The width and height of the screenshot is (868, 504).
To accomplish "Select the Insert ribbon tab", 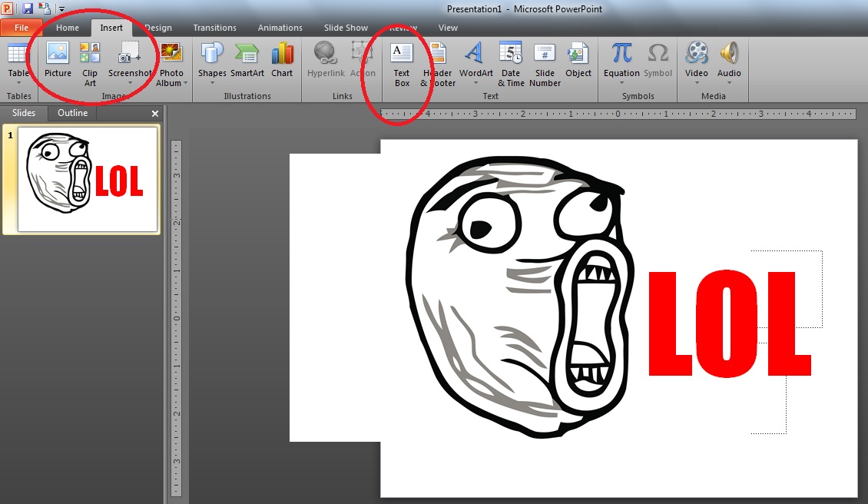I will click(x=111, y=28).
